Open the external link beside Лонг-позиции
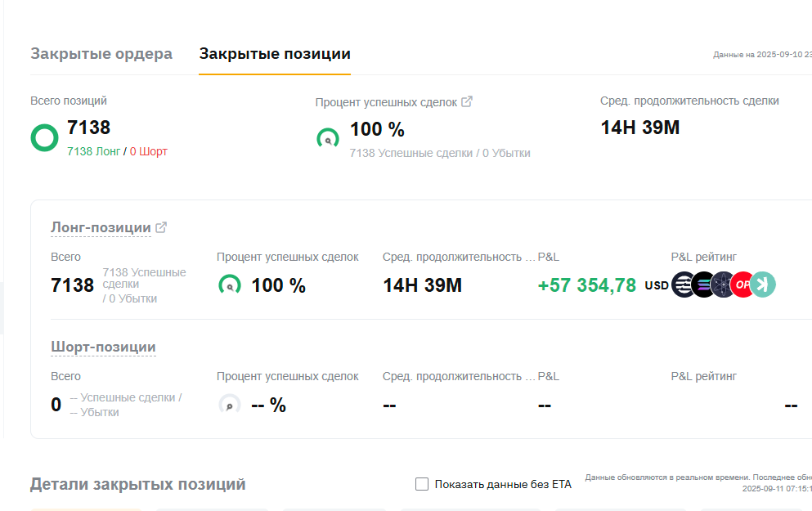812x511 pixels. click(x=161, y=227)
